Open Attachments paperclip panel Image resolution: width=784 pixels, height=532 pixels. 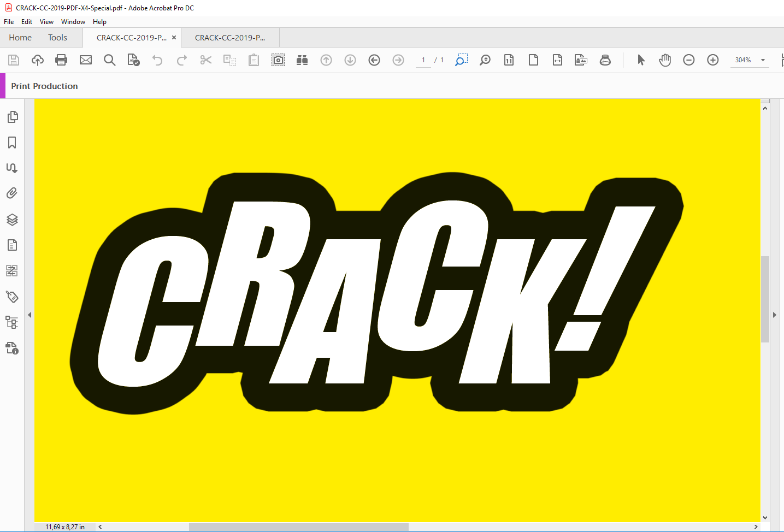12,193
